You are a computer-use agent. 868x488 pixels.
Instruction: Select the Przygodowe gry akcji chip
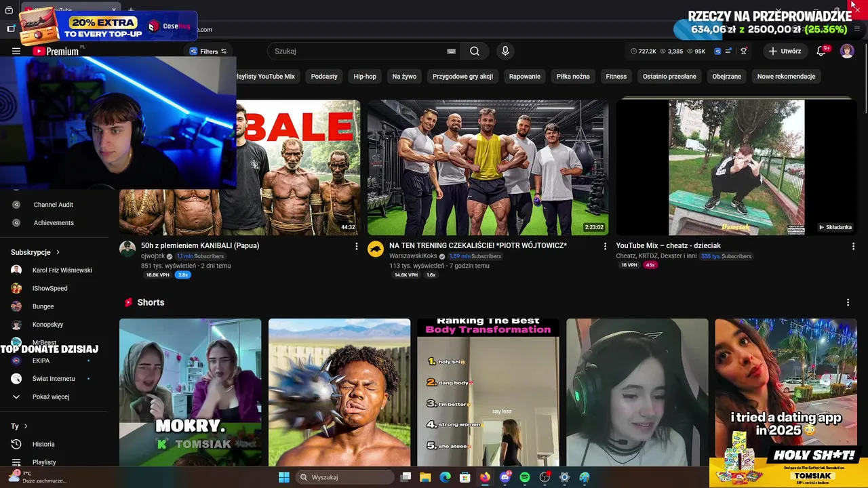(x=462, y=77)
